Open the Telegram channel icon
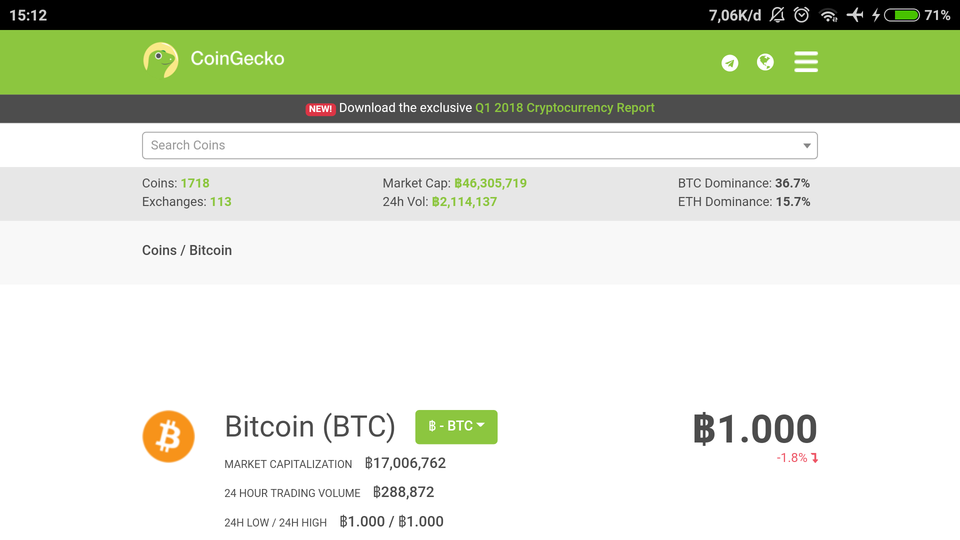This screenshot has width=960, height=540. tap(730, 63)
